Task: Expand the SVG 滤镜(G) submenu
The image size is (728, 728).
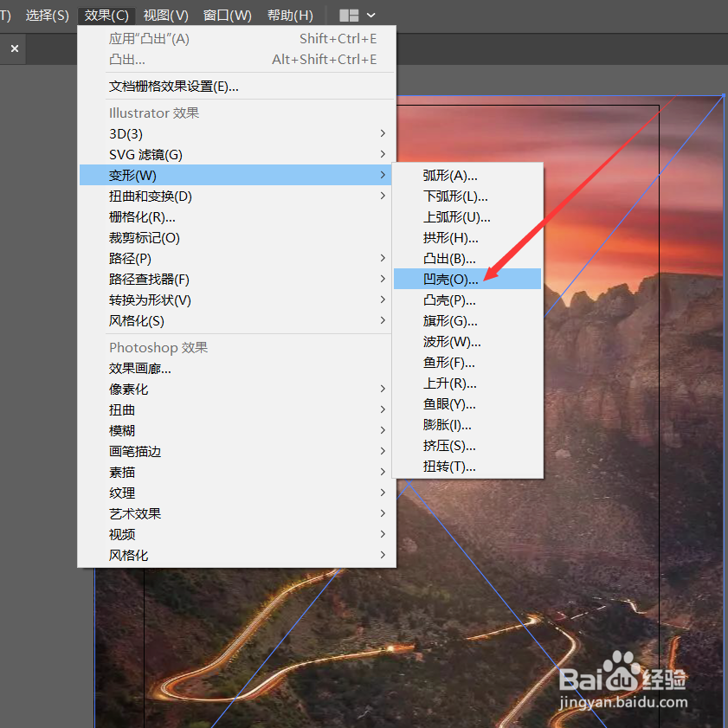Action: pyautogui.click(x=237, y=155)
